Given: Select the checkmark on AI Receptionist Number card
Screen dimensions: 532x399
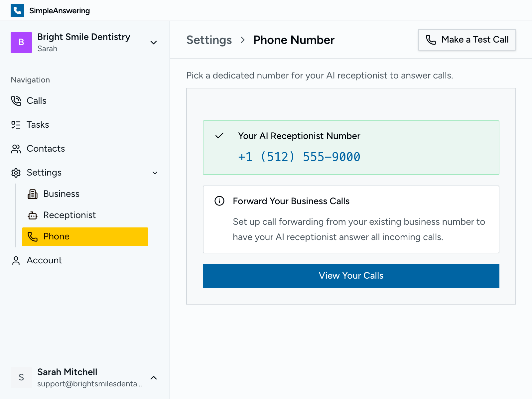Looking at the screenshot, I should click(x=219, y=136).
